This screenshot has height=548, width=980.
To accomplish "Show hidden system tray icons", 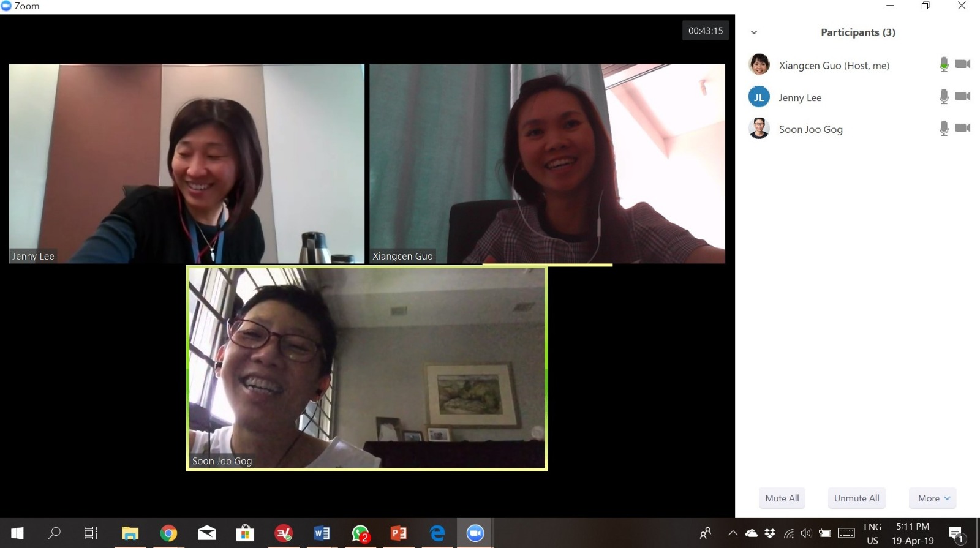I will click(733, 533).
